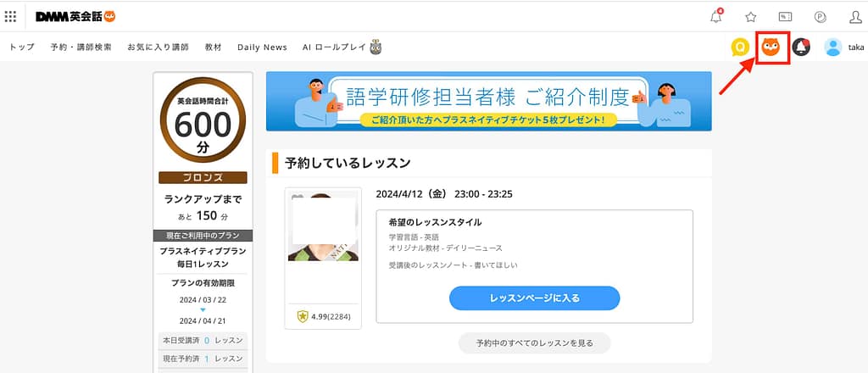Click 予約中のすべてのレッスンを見る button
868x373 pixels.
534,343
